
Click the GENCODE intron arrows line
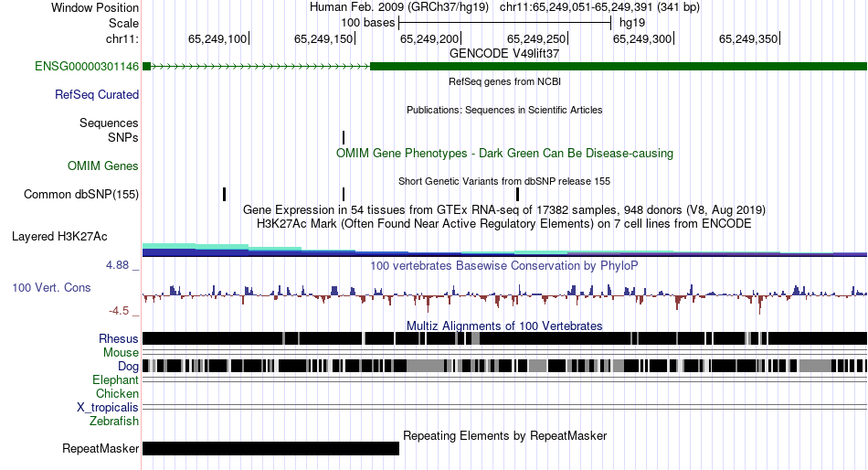[x=260, y=67]
